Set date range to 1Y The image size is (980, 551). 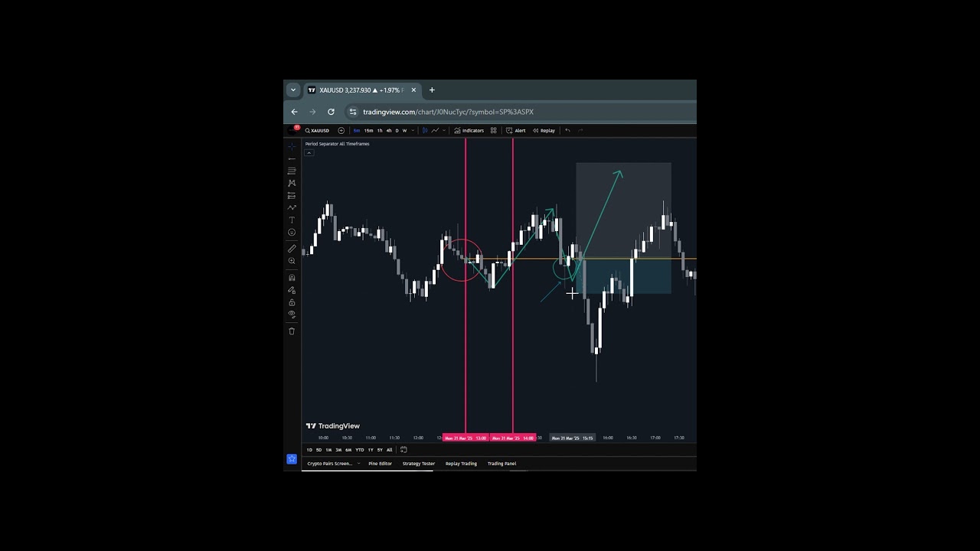(371, 450)
